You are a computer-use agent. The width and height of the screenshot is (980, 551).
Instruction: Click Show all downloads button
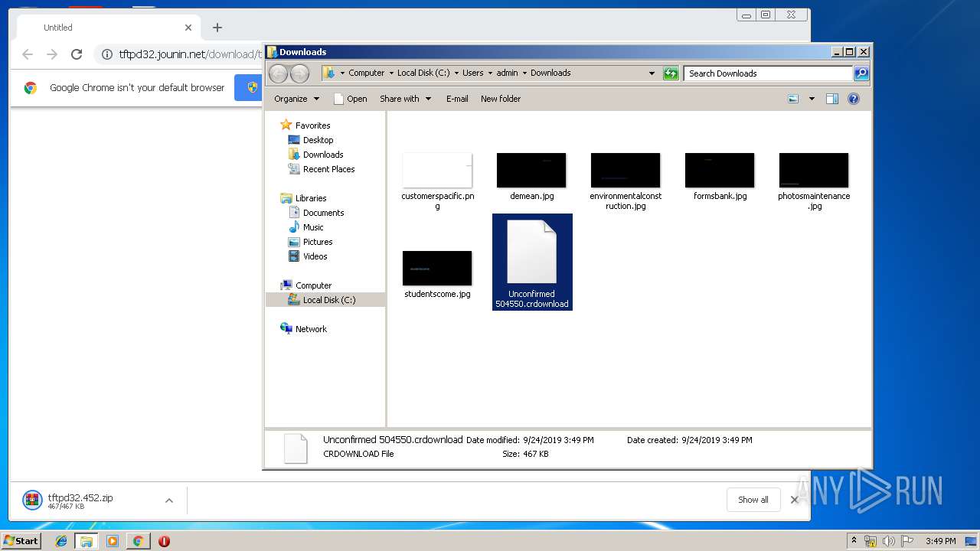pos(753,500)
